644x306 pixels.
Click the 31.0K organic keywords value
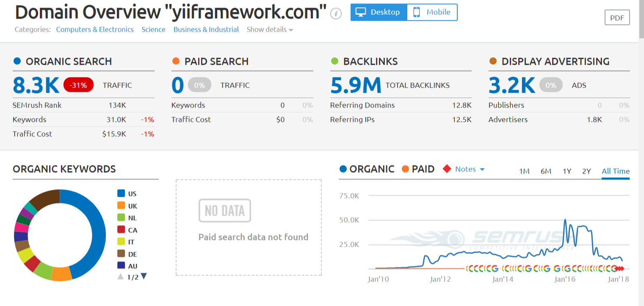pyautogui.click(x=116, y=120)
